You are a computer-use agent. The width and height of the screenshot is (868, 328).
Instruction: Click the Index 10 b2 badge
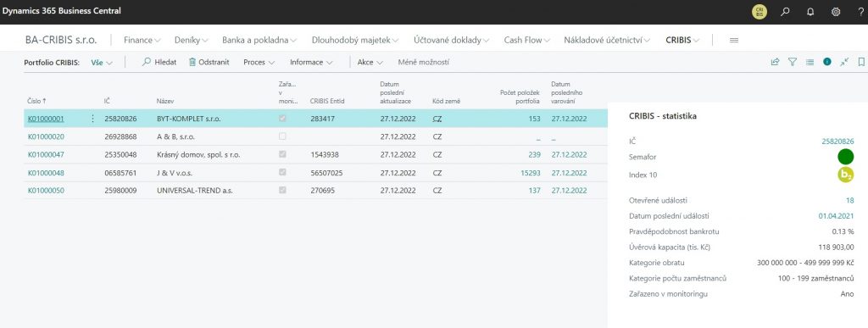(x=845, y=175)
